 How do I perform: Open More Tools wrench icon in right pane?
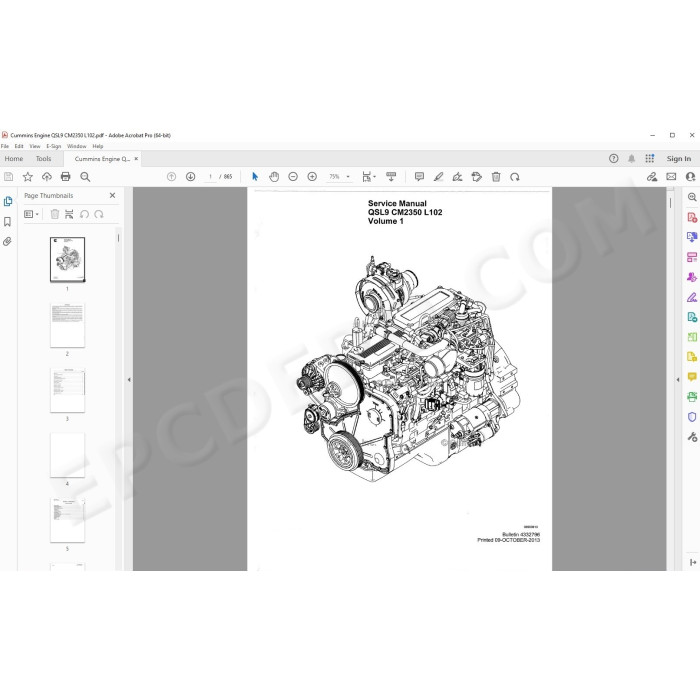[692, 437]
